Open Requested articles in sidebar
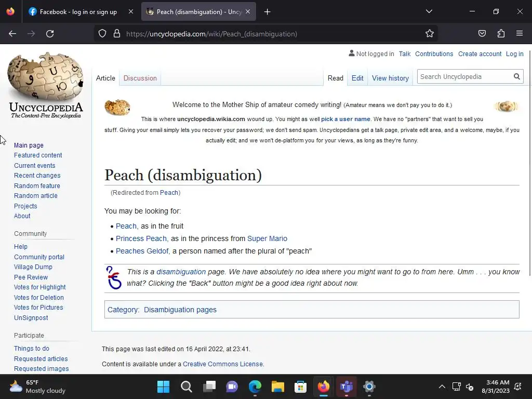This screenshot has width=532, height=399. 41,358
